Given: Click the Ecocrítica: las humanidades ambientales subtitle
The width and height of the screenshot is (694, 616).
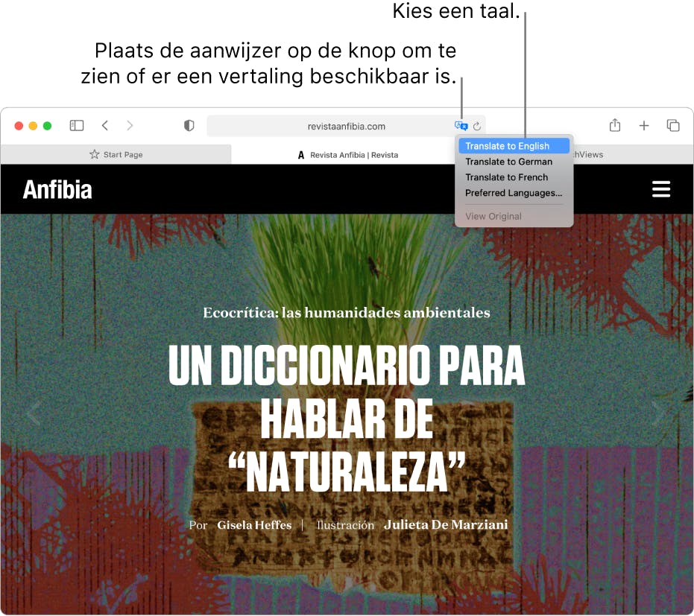Looking at the screenshot, I should tap(347, 313).
